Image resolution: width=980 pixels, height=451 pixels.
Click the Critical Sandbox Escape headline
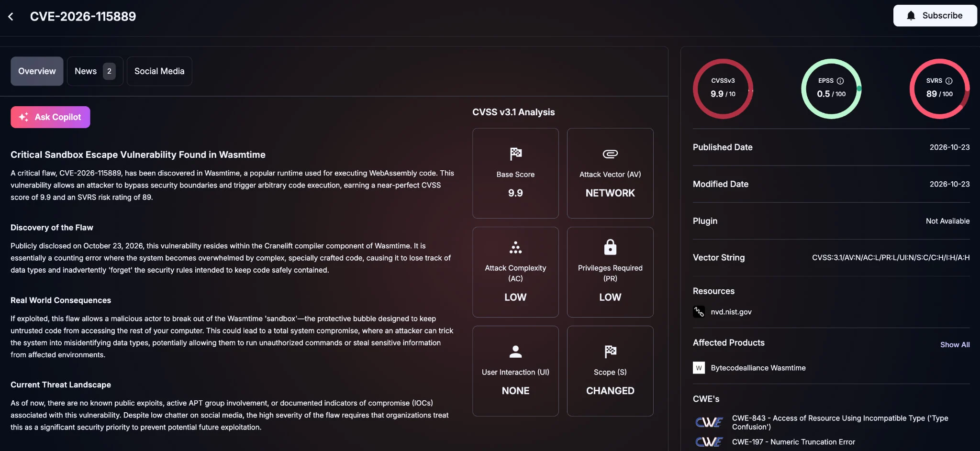138,155
